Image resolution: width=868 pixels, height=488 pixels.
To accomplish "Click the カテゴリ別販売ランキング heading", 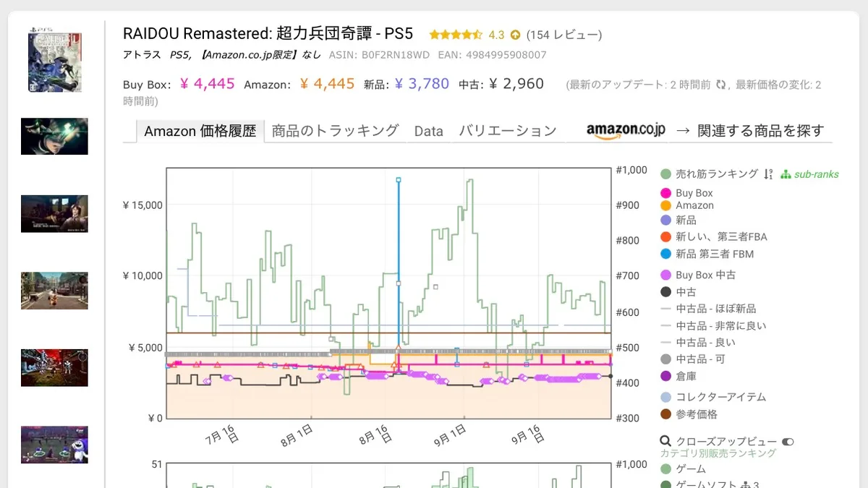I will tap(718, 453).
